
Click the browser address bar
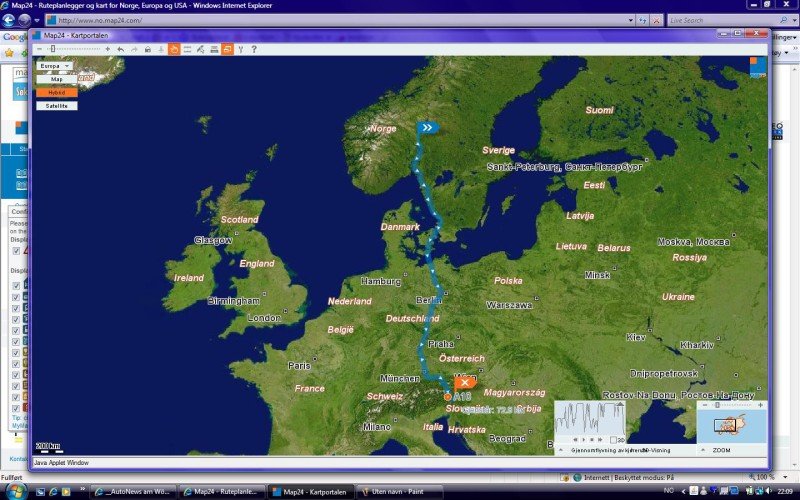pos(340,20)
